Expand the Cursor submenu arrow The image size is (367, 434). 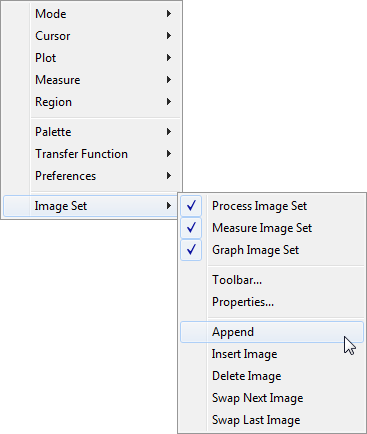point(169,36)
